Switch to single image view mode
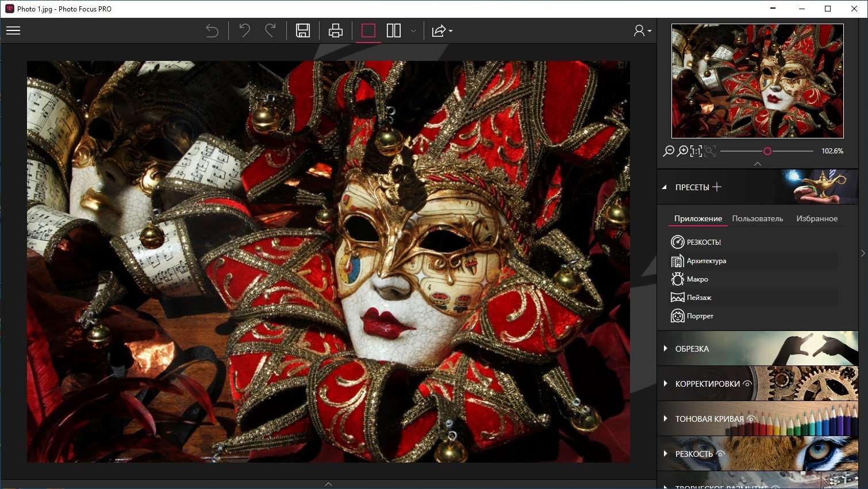Viewport: 868px width, 489px height. click(x=368, y=30)
